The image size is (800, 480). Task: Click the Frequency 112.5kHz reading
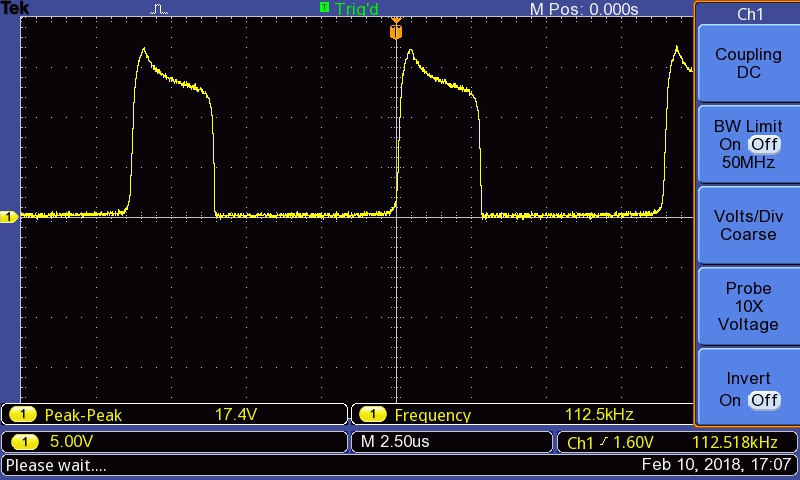tap(599, 414)
